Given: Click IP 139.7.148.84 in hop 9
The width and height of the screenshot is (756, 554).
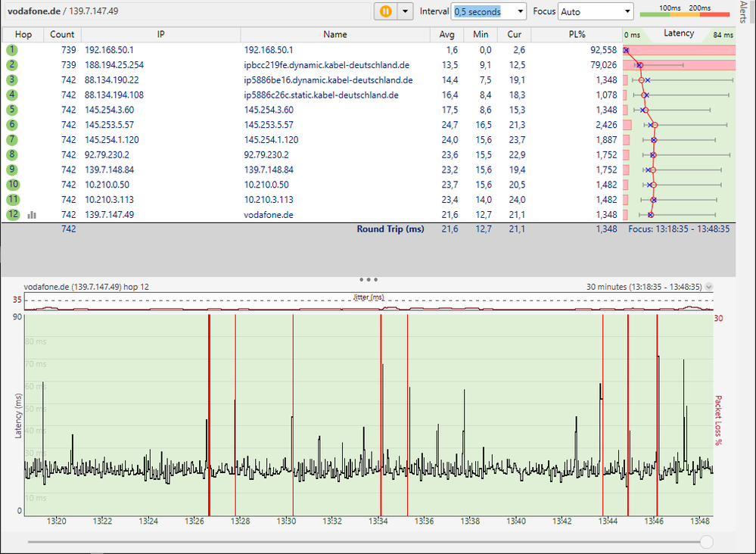Looking at the screenshot, I should pyautogui.click(x=109, y=170).
